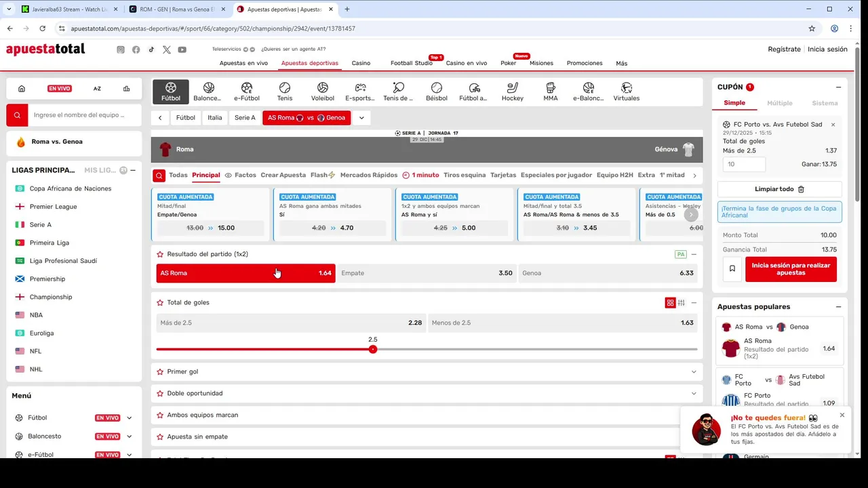
Task: Select the Voleibol sport icon
Action: pyautogui.click(x=323, y=92)
